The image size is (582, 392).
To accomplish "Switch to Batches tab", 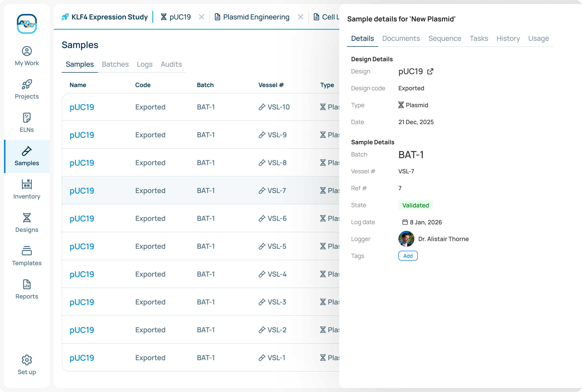I will click(115, 64).
